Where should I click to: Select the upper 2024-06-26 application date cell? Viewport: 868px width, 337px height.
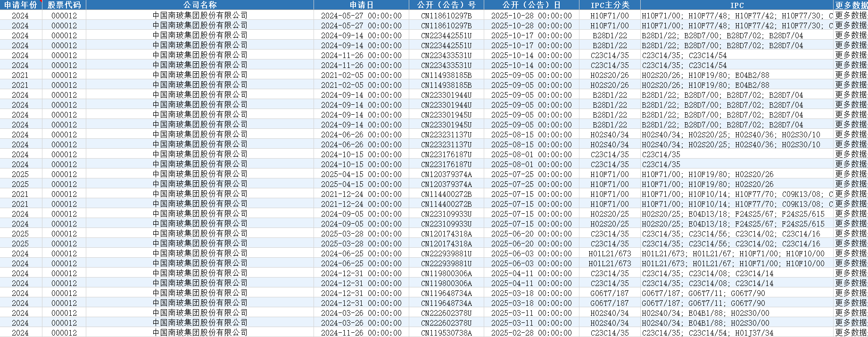[x=361, y=134]
